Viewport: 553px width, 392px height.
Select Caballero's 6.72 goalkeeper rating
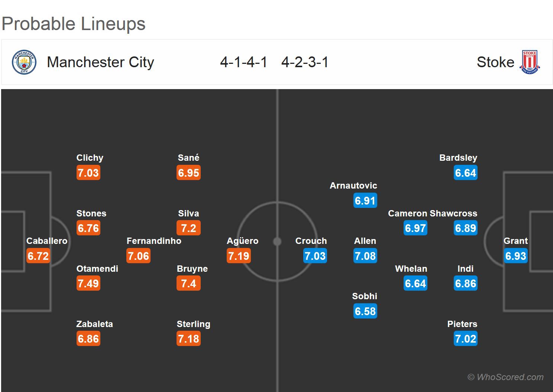38,256
